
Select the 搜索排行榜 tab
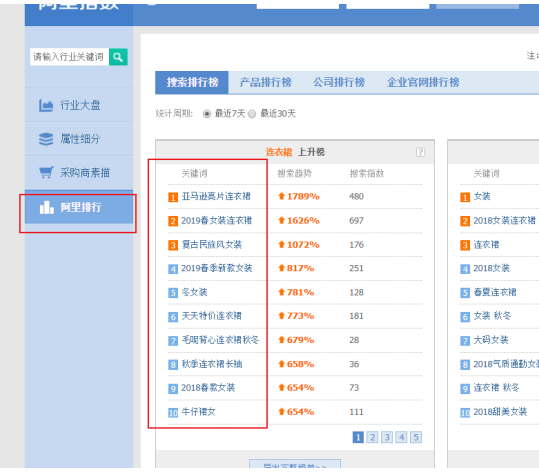pyautogui.click(x=192, y=83)
